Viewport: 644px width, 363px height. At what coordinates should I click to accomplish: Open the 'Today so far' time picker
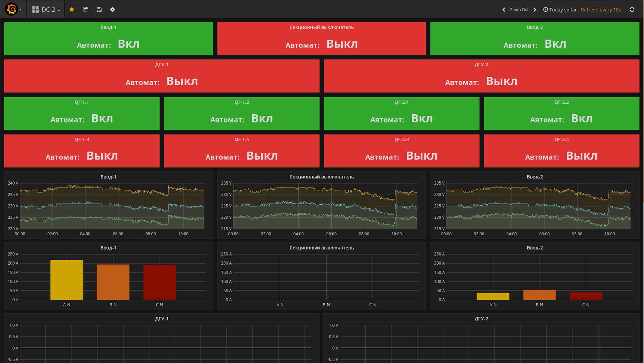(x=560, y=10)
